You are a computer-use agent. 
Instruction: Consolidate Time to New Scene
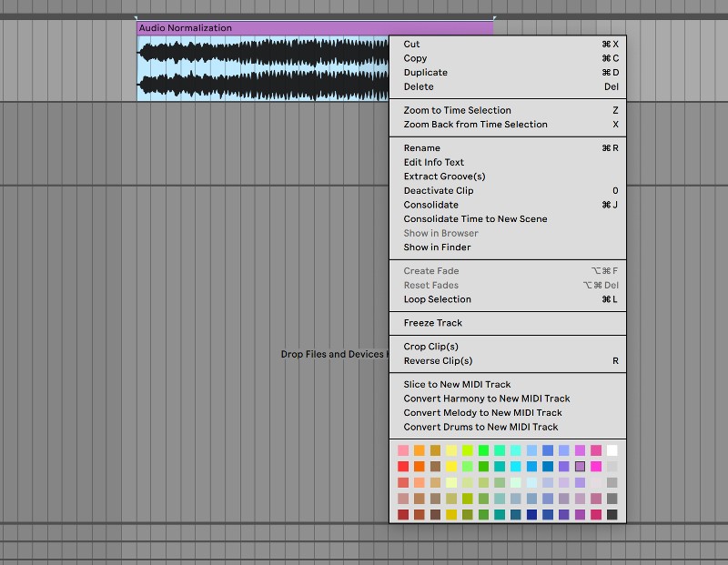tap(475, 218)
